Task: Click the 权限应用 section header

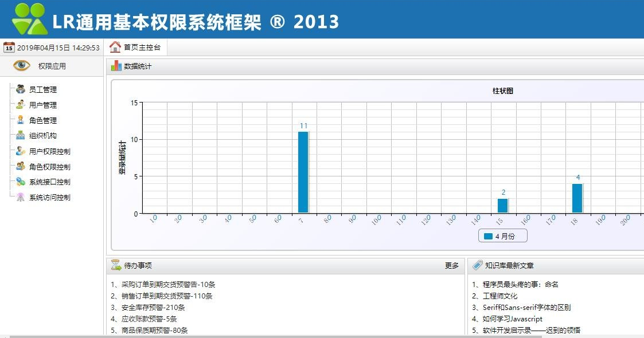Action: click(x=52, y=66)
